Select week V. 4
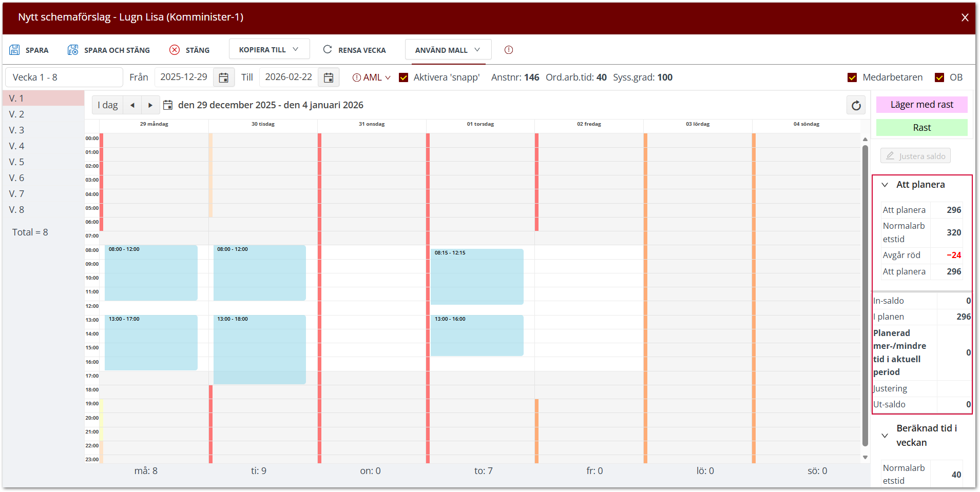The height and width of the screenshot is (492, 980). pos(44,146)
